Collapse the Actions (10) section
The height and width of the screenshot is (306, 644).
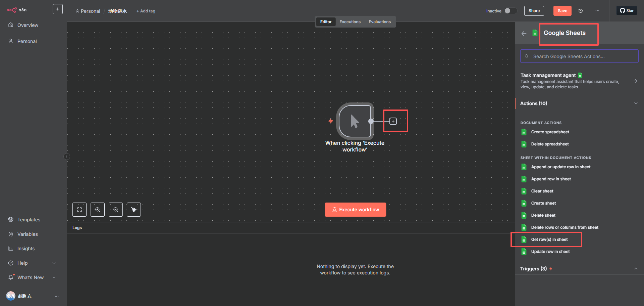tap(579, 103)
